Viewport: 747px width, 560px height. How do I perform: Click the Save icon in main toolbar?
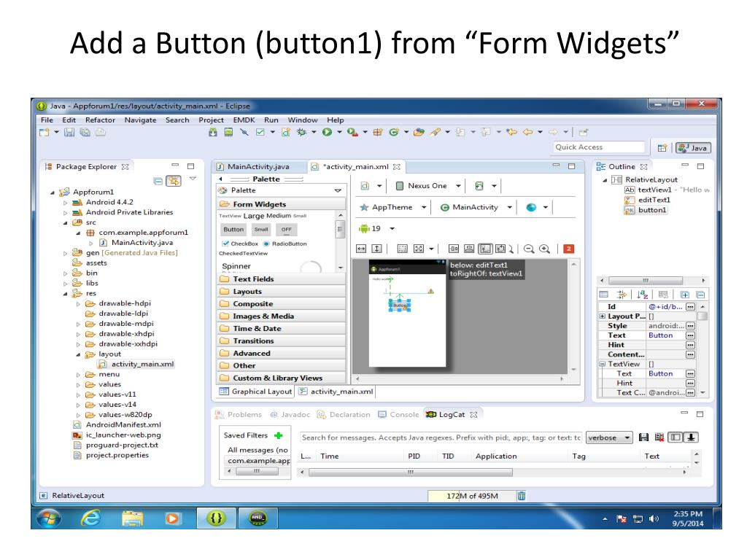(x=69, y=133)
